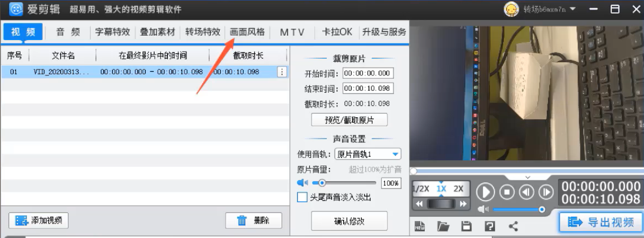The width and height of the screenshot is (644, 238).
Task: Click the share icon
Action: (x=513, y=226)
